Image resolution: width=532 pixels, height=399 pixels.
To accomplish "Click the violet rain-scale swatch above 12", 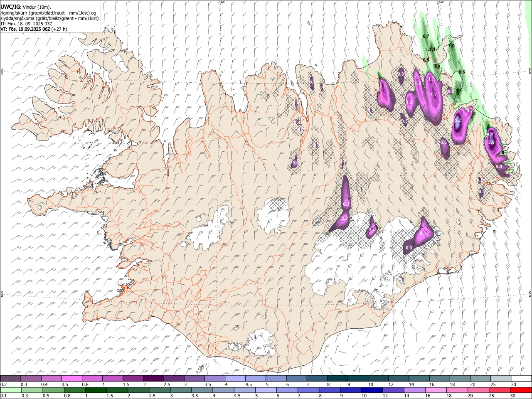I will click(x=393, y=390).
